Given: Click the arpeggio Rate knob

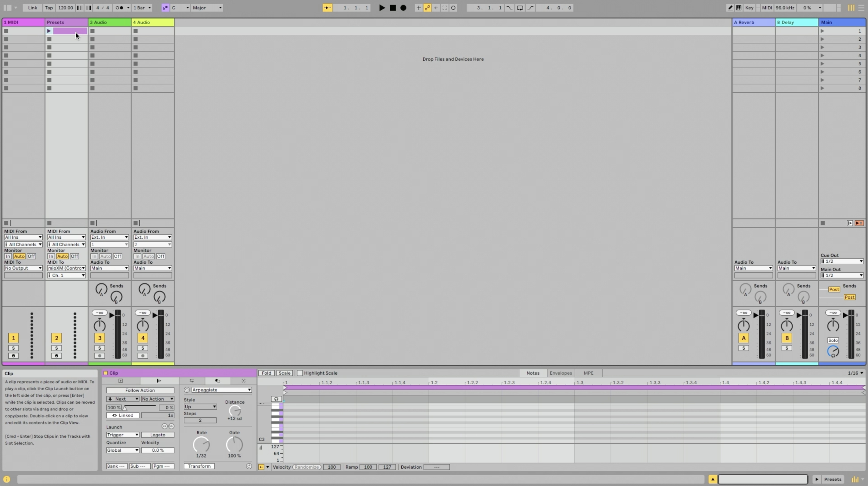Looking at the screenshot, I should pyautogui.click(x=201, y=444).
